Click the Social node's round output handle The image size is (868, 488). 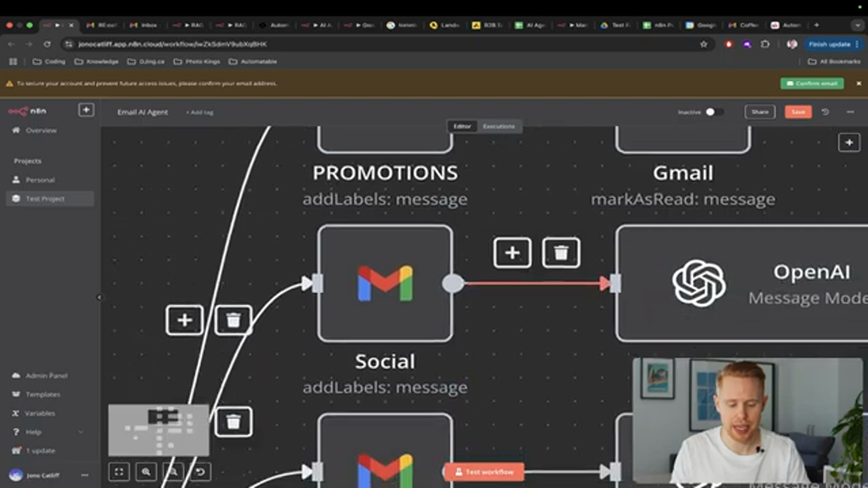pyautogui.click(x=453, y=283)
